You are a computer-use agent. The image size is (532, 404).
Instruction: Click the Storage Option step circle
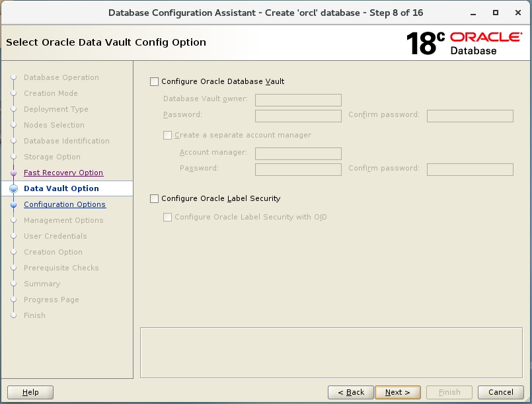[15, 157]
